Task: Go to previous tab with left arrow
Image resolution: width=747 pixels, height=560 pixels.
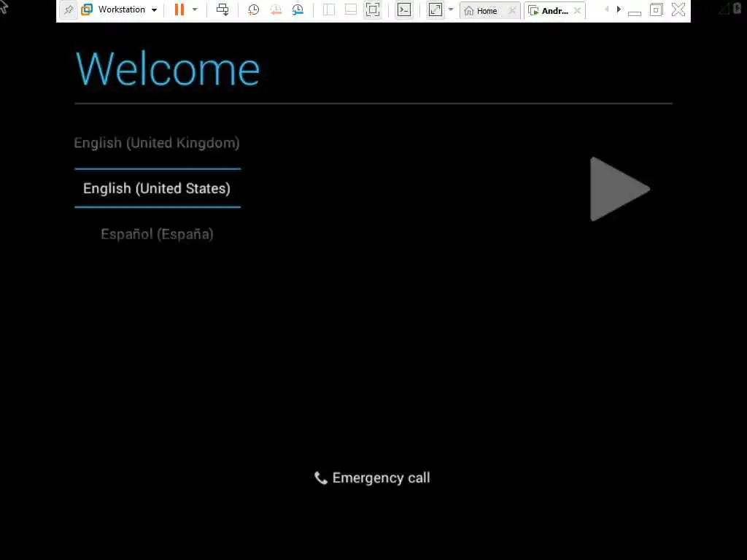Action: [606, 9]
